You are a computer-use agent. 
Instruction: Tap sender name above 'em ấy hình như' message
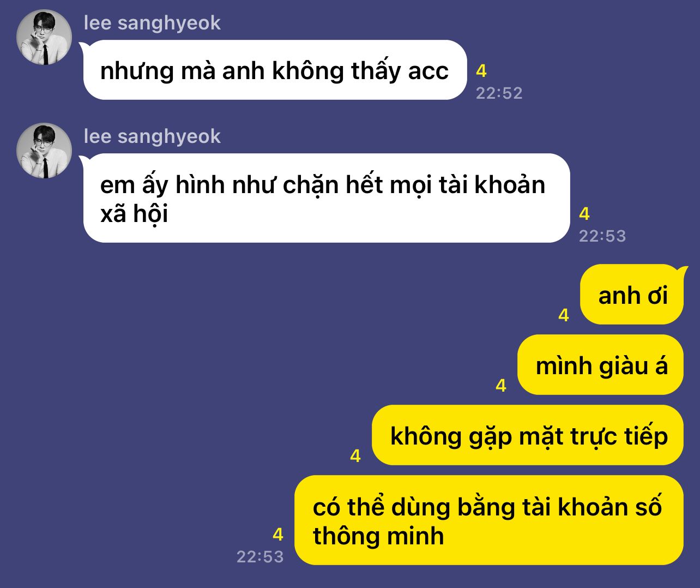(152, 136)
